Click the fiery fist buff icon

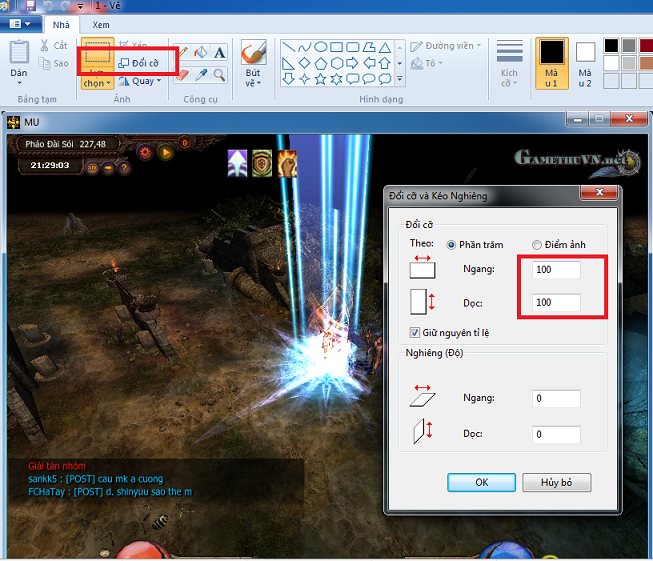287,163
